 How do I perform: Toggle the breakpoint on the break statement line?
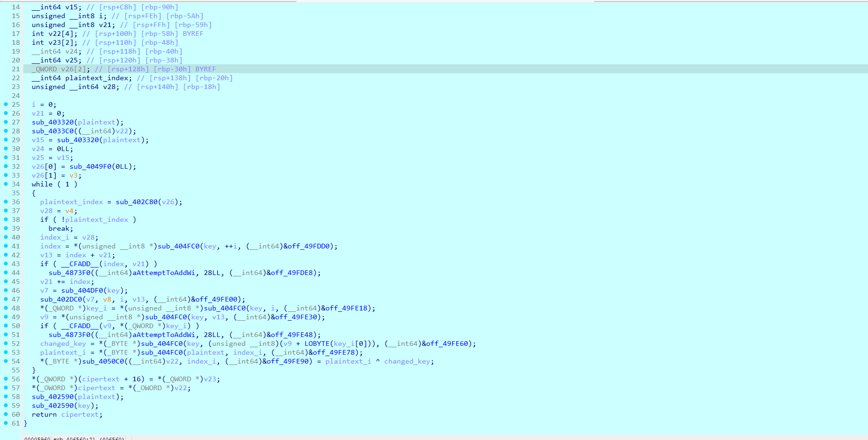pyautogui.click(x=5, y=228)
